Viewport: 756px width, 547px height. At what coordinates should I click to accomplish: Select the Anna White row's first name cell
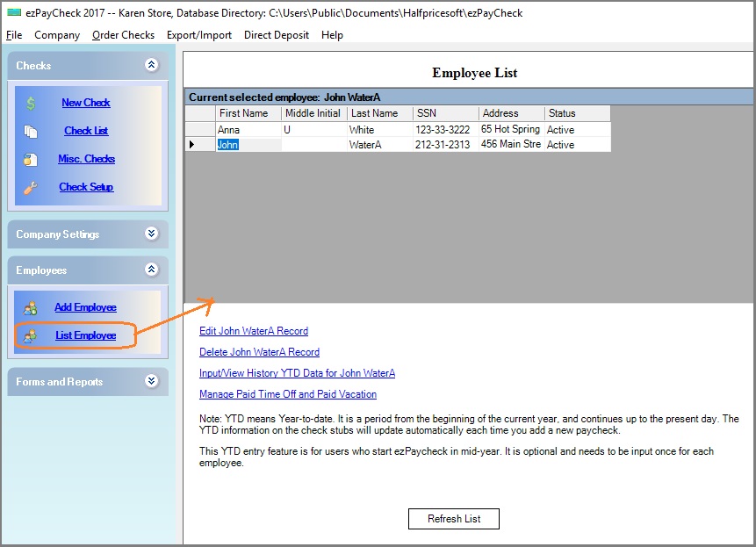tap(248, 130)
